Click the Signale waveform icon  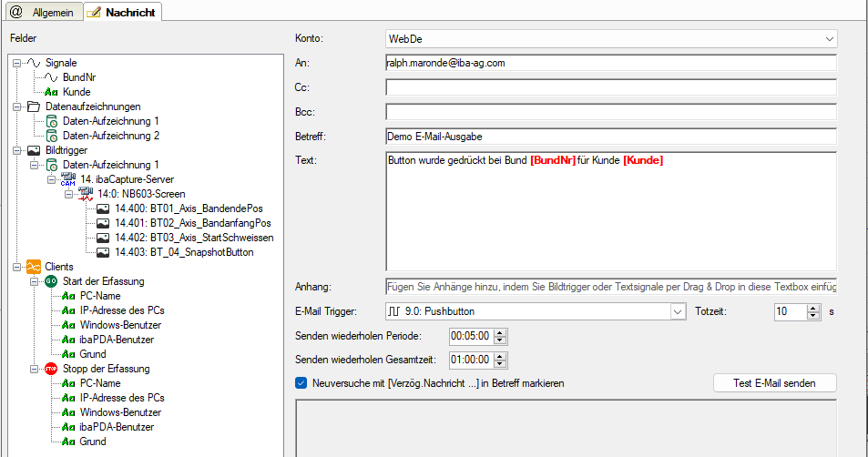click(x=34, y=63)
